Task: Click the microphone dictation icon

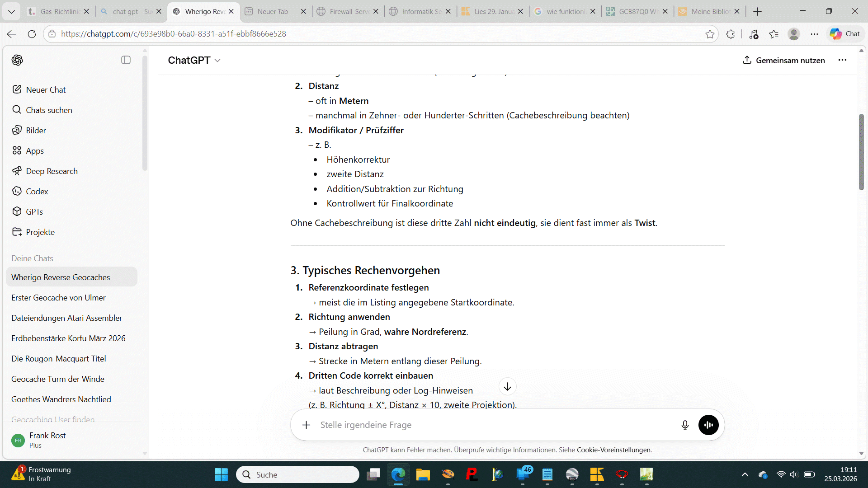Action: pyautogui.click(x=685, y=425)
